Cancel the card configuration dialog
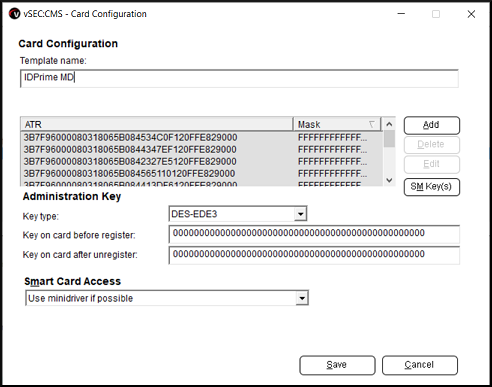The image size is (492, 387). point(420,365)
